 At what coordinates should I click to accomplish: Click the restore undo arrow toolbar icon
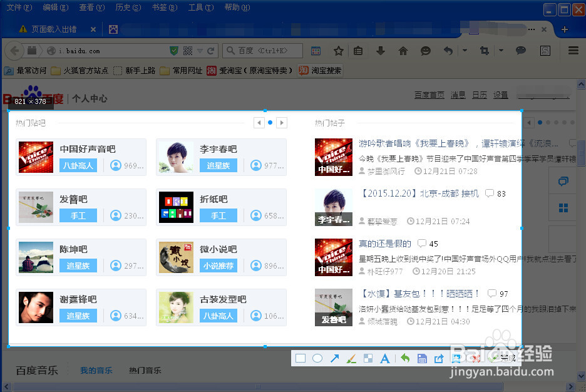[448, 51]
